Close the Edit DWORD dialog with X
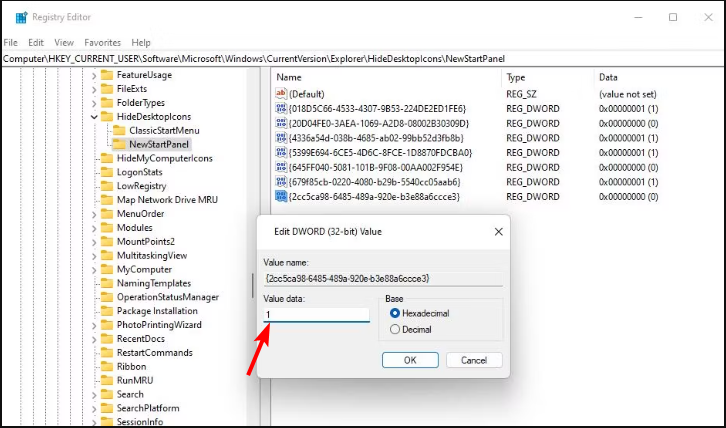The height and width of the screenshot is (428, 726). pyautogui.click(x=498, y=232)
